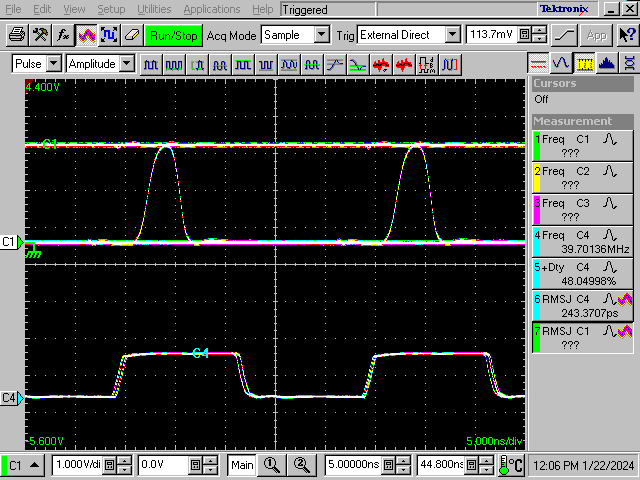The width and height of the screenshot is (640, 480).
Task: Select measurement 7 RMSJ C1 readout
Action: (582, 338)
